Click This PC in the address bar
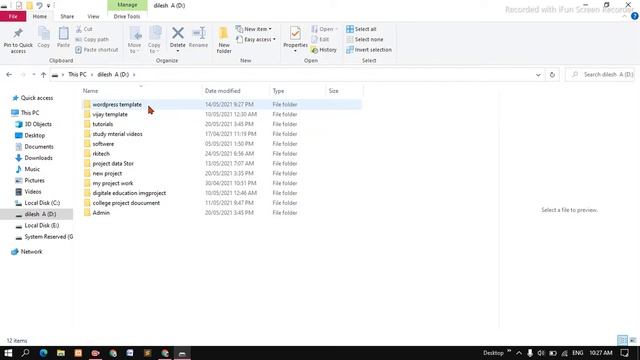The height and width of the screenshot is (360, 640). pyautogui.click(x=77, y=75)
